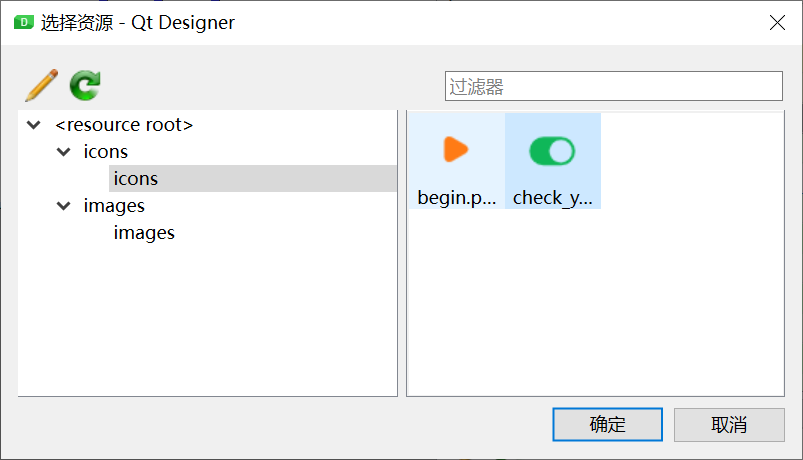Select the green toggle switch icon
Image resolution: width=803 pixels, height=460 pixels.
[552, 151]
